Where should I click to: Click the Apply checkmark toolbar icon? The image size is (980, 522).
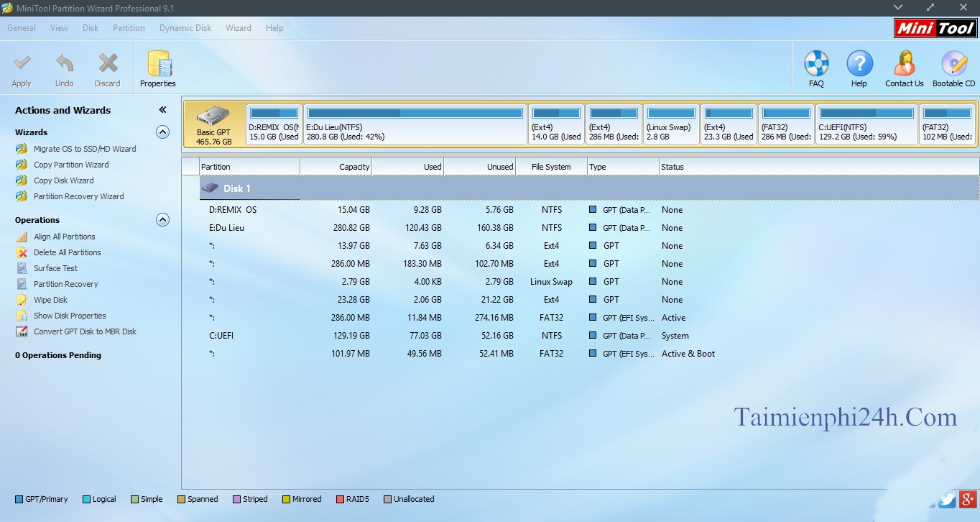coord(22,63)
